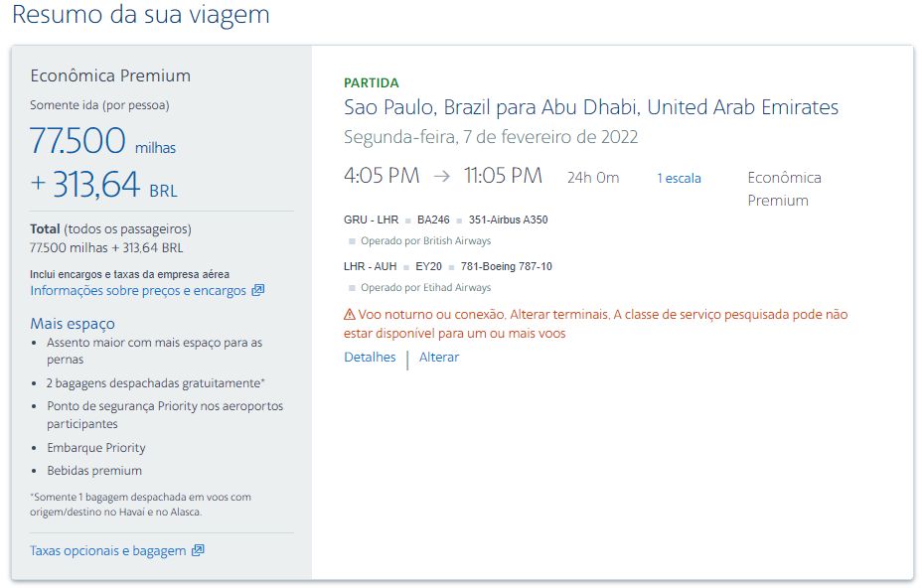This screenshot has width=924, height=588.
Task: Click the EY20 flight number
Action: (428, 266)
